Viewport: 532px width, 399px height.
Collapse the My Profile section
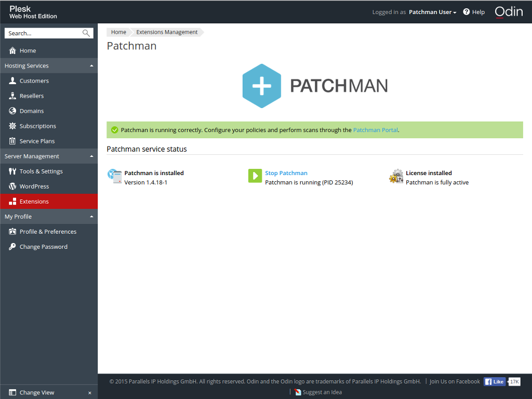coord(91,216)
